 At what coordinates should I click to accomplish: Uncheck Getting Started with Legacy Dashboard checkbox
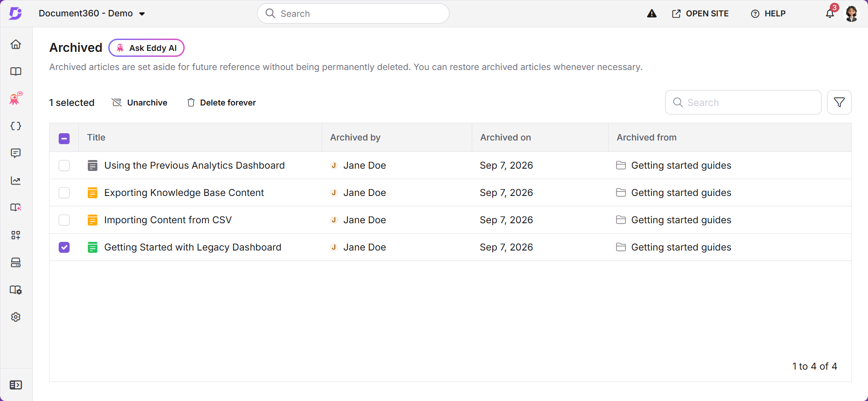pyautogui.click(x=64, y=247)
